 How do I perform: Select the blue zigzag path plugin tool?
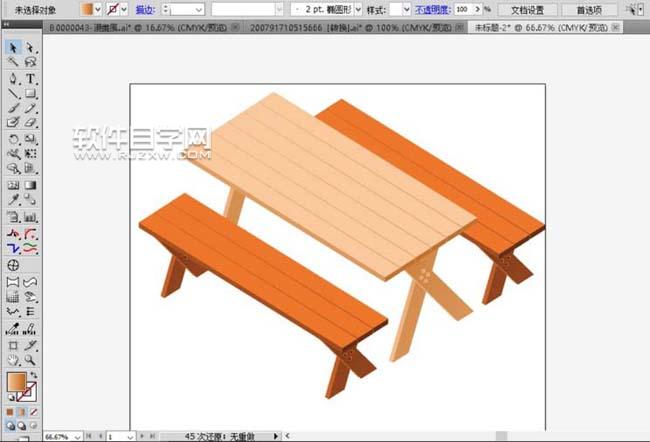(13, 248)
